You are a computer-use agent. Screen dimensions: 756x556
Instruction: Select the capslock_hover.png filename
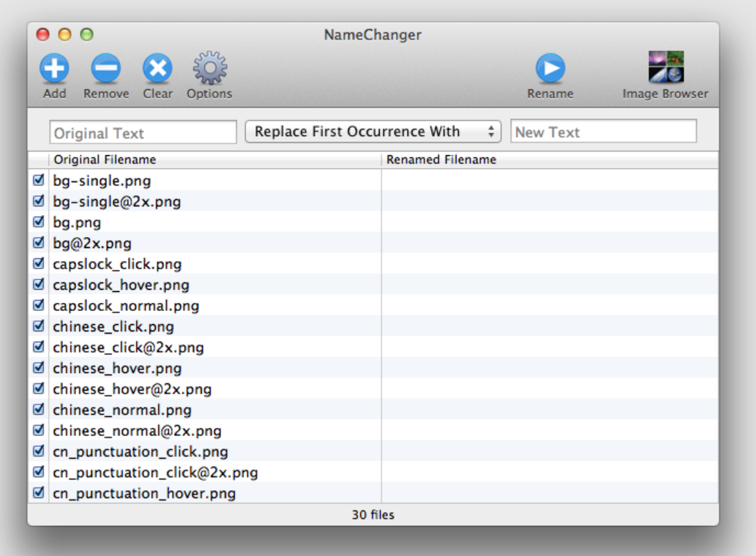pos(121,285)
